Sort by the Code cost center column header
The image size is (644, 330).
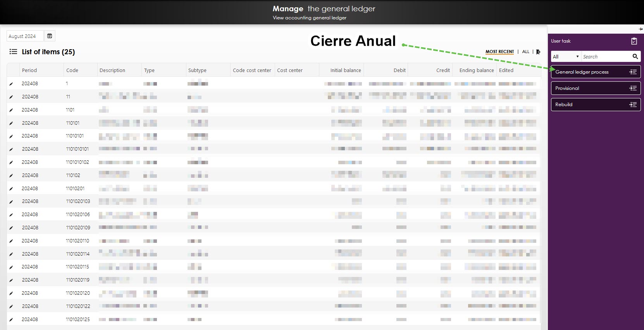(x=252, y=70)
